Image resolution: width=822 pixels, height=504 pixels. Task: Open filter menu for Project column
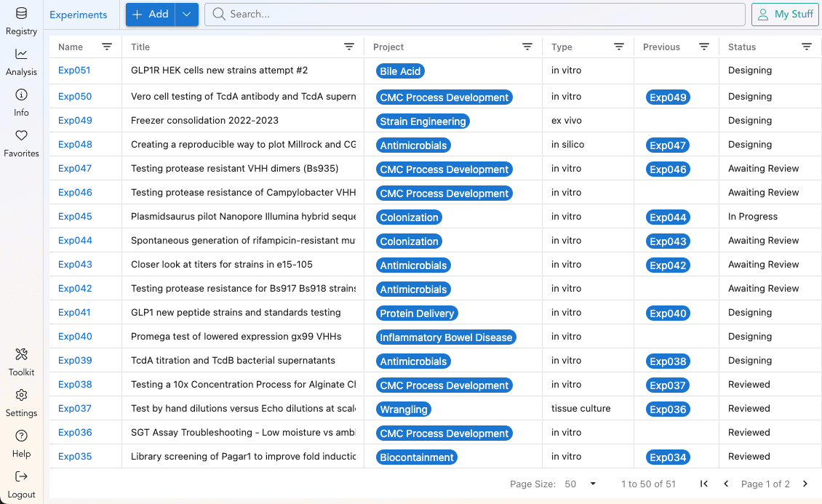tap(527, 47)
